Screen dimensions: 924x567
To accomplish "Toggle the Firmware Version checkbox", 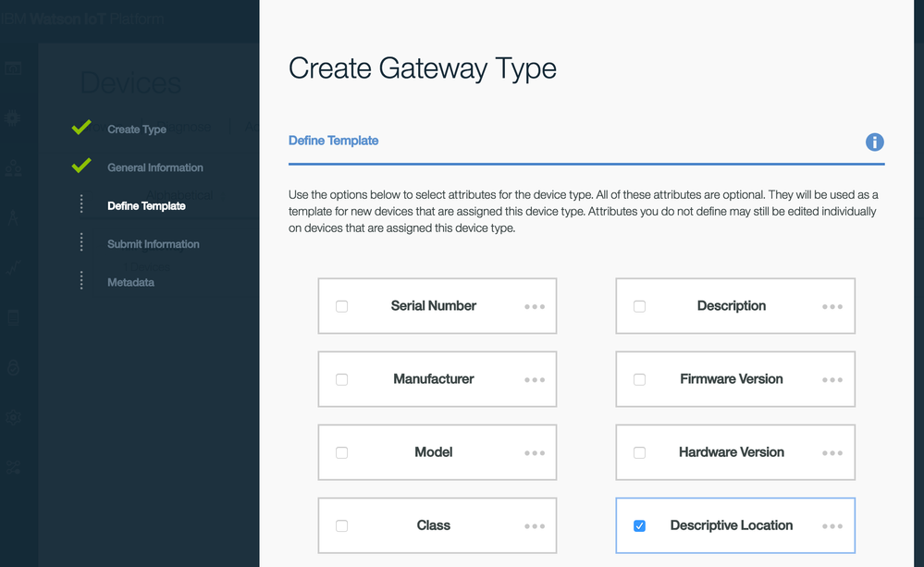I will tap(639, 379).
